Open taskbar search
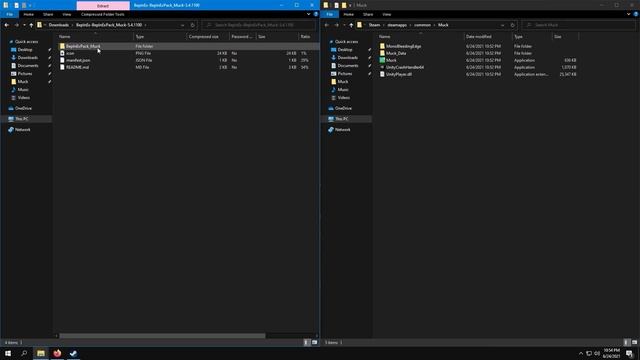This screenshot has width=640, height=360. [x=24, y=353]
